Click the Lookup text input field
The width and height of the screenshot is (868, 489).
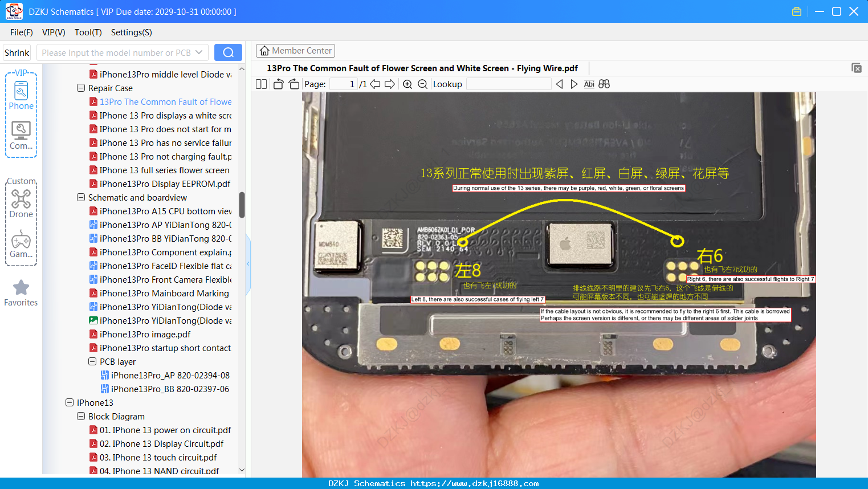tap(509, 84)
